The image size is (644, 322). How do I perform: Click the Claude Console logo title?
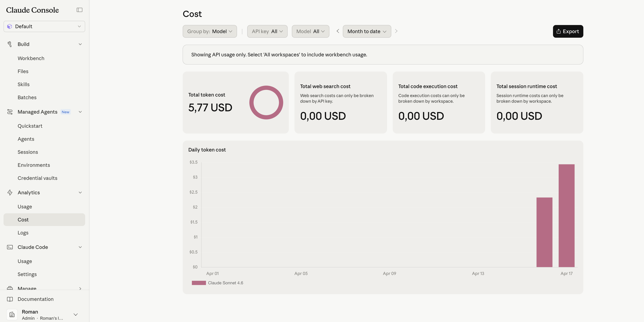(32, 10)
